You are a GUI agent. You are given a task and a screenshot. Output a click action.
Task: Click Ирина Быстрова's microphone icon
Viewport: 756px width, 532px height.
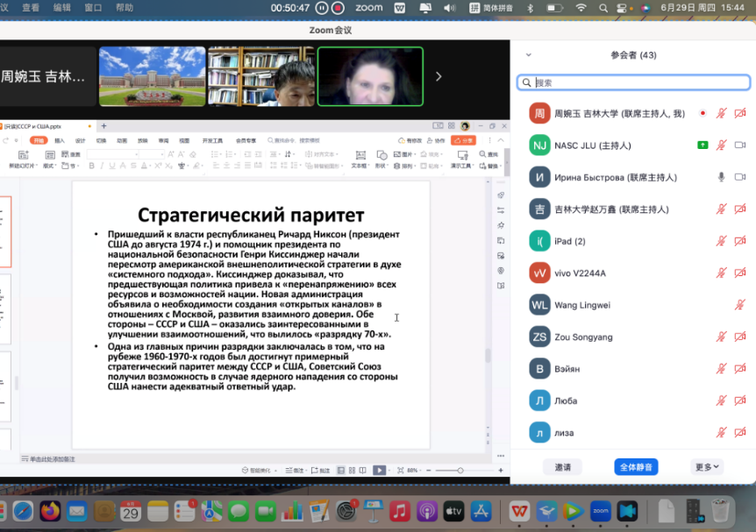coord(721,177)
